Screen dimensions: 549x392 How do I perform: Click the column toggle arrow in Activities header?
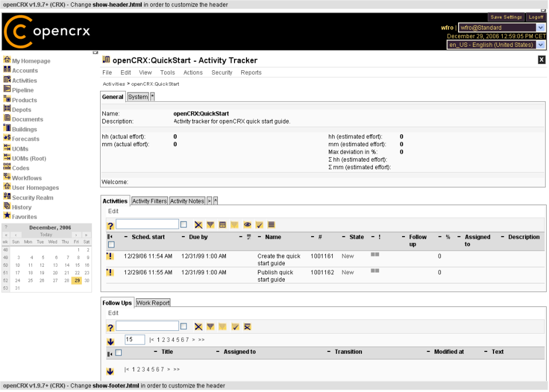110,237
